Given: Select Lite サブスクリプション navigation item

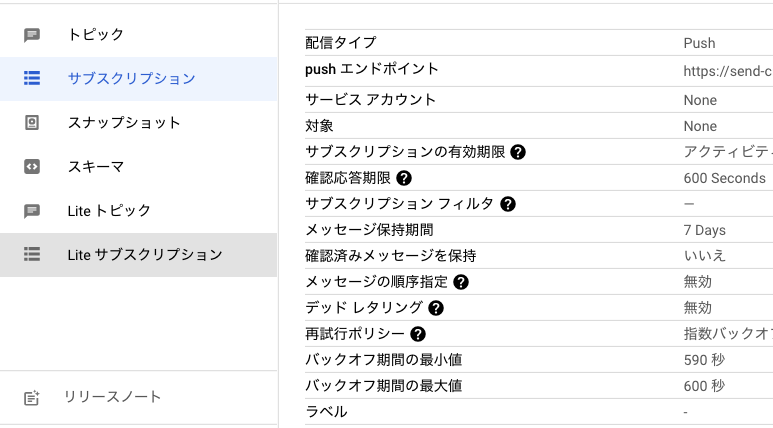Looking at the screenshot, I should click(x=145, y=255).
